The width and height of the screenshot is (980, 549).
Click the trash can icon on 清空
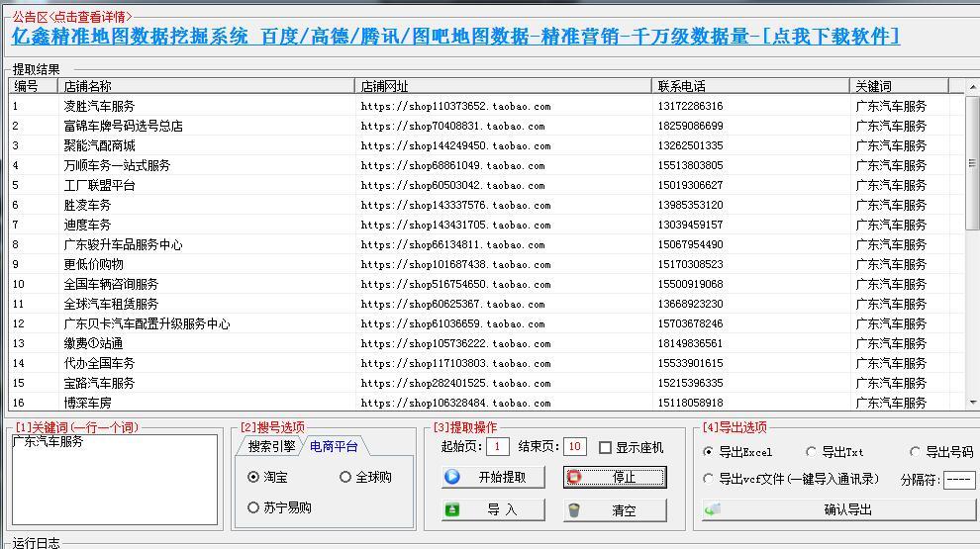[574, 510]
